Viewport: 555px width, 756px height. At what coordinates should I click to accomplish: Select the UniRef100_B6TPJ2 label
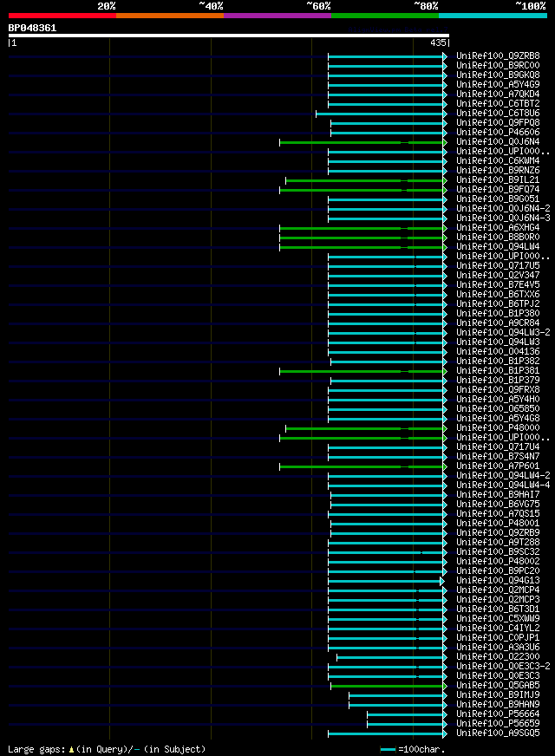pyautogui.click(x=498, y=304)
